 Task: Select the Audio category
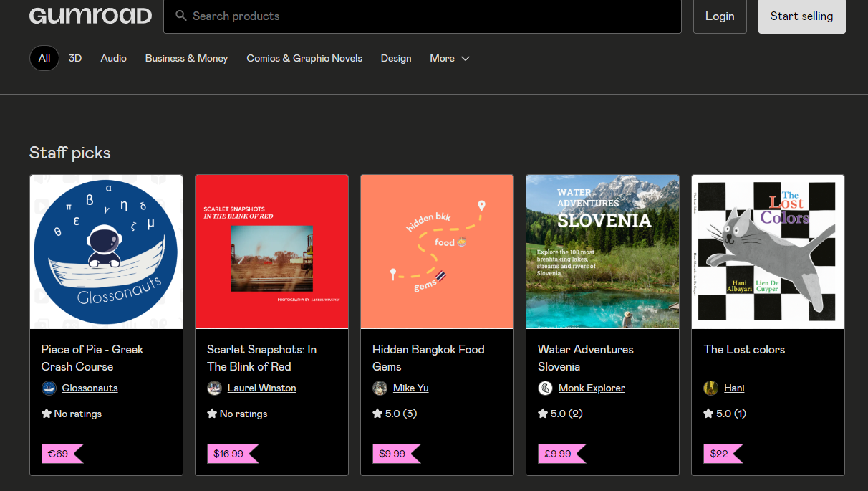(114, 58)
